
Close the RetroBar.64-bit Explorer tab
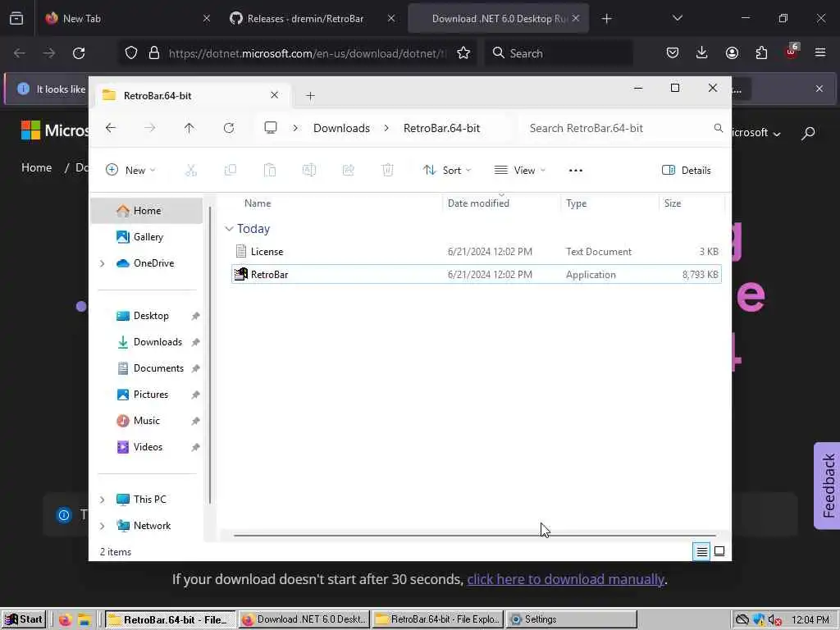click(274, 95)
